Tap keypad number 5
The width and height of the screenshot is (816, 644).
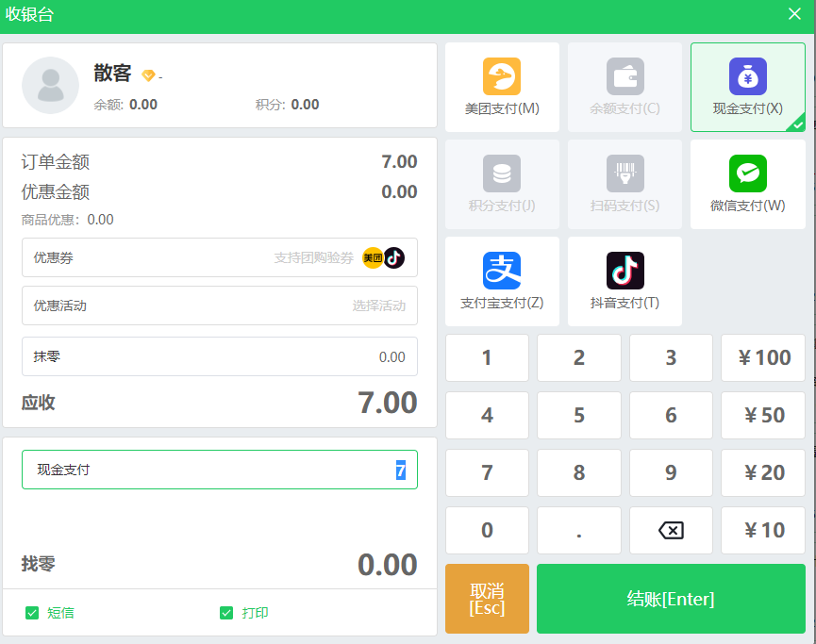point(579,415)
